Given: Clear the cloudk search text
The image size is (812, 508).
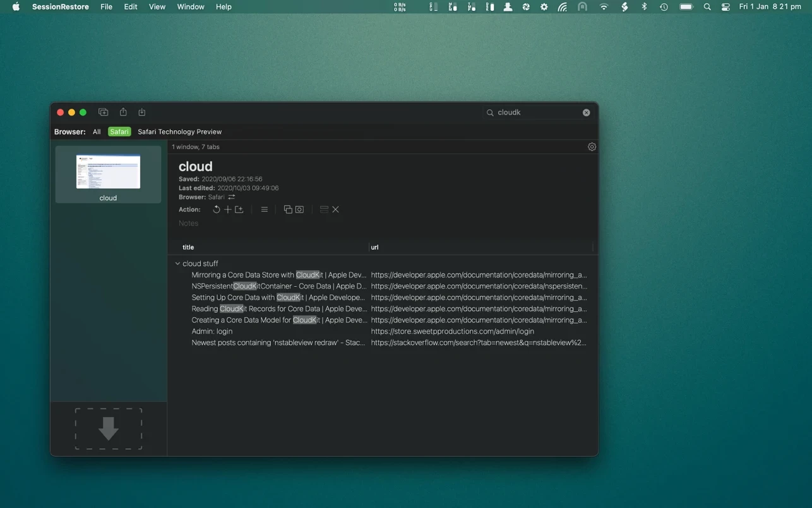Looking at the screenshot, I should (x=586, y=112).
